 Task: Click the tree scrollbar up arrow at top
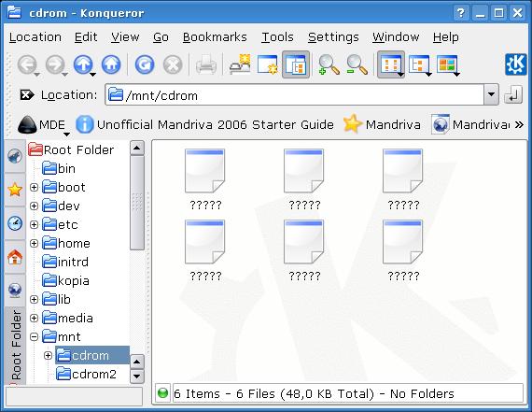(x=136, y=148)
